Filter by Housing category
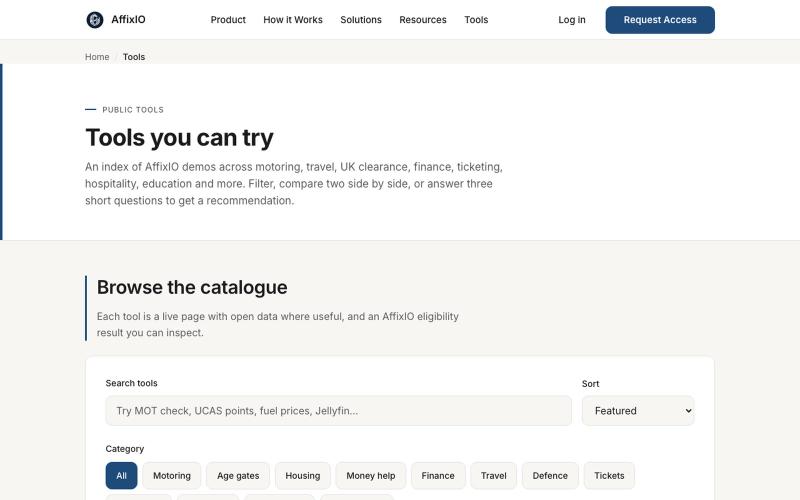 pos(303,476)
